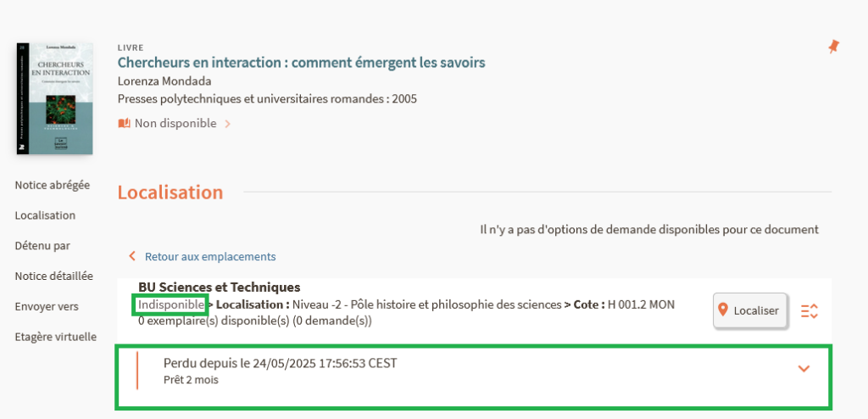Expand the 'Perdu depuis' item row chevron
The height and width of the screenshot is (419, 868).
[804, 368]
